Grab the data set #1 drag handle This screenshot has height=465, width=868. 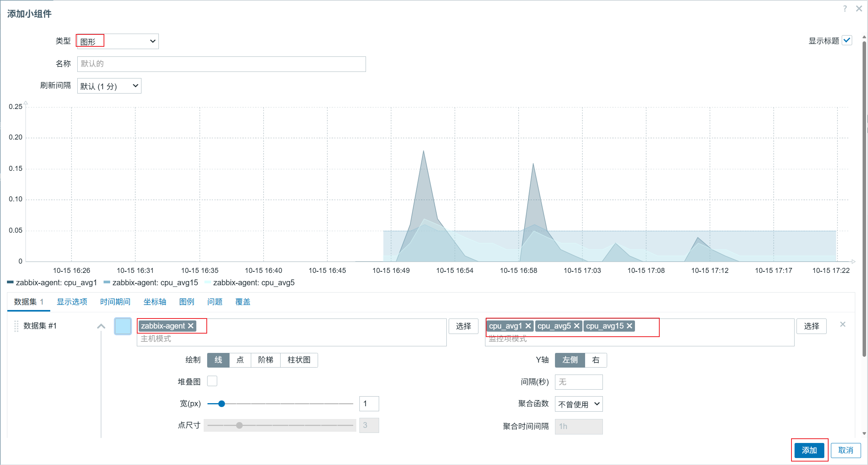coord(16,326)
